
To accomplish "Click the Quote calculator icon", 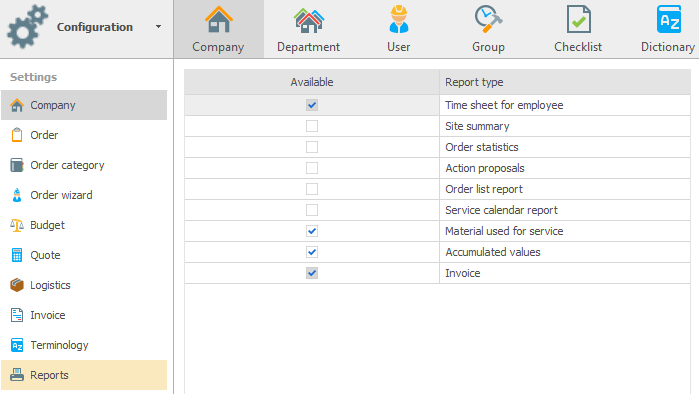I will click(17, 255).
